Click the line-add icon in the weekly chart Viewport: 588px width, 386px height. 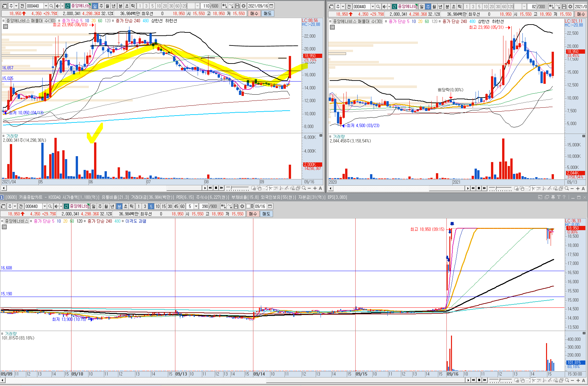[558, 7]
